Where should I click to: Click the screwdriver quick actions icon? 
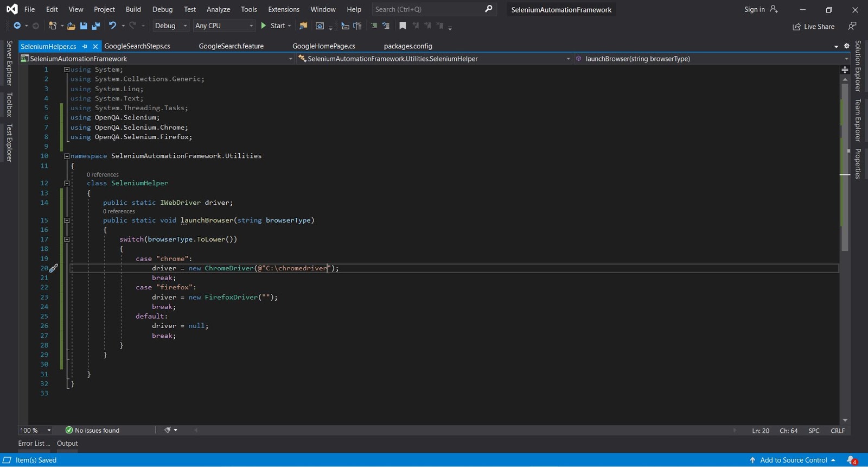coord(53,268)
